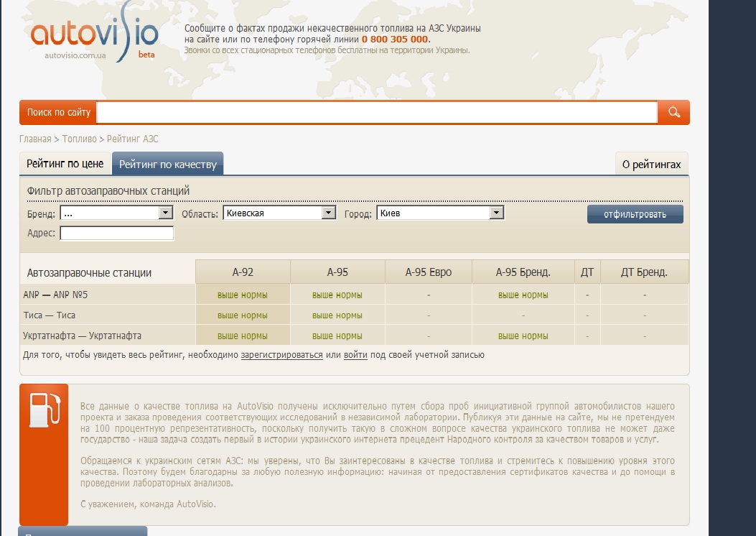Click into the Адрес text field
The width and height of the screenshot is (756, 536).
[117, 234]
